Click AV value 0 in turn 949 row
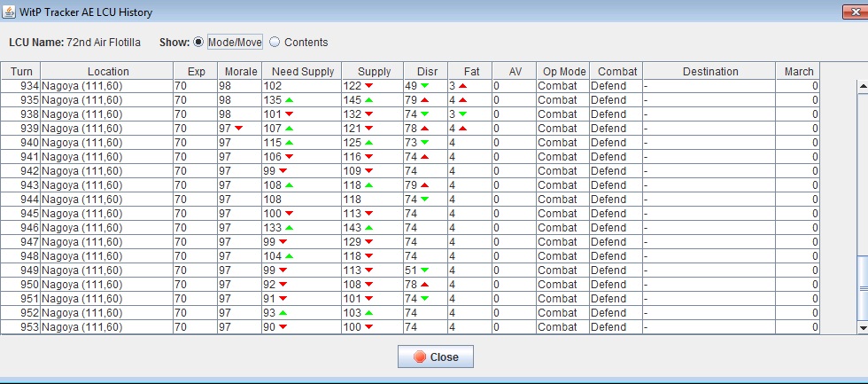The image size is (868, 384). pos(515,270)
